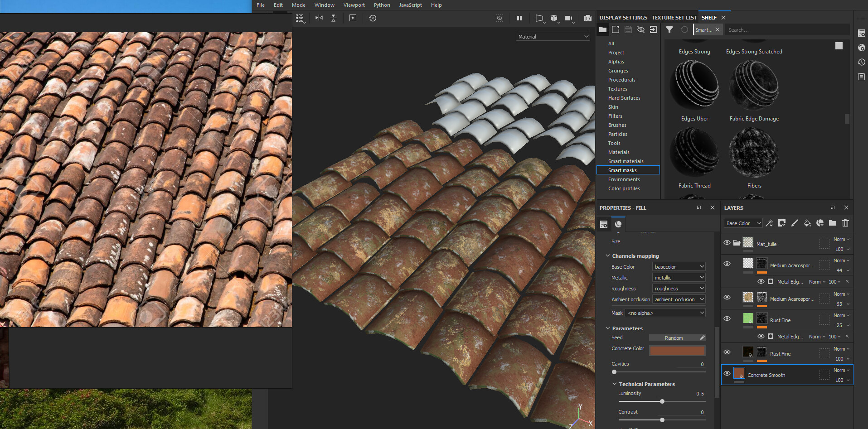Open the Base Color channel dropdown in Layers
Image resolution: width=868 pixels, height=429 pixels.
[x=743, y=223]
